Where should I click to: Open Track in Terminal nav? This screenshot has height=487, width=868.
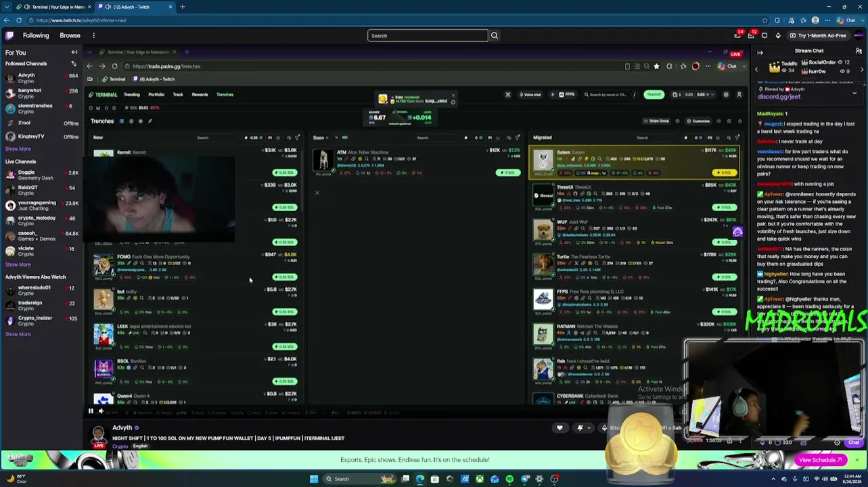coord(178,95)
